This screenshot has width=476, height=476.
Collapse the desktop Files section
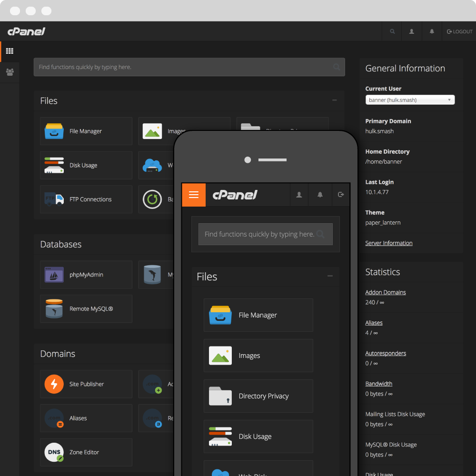pos(334,100)
